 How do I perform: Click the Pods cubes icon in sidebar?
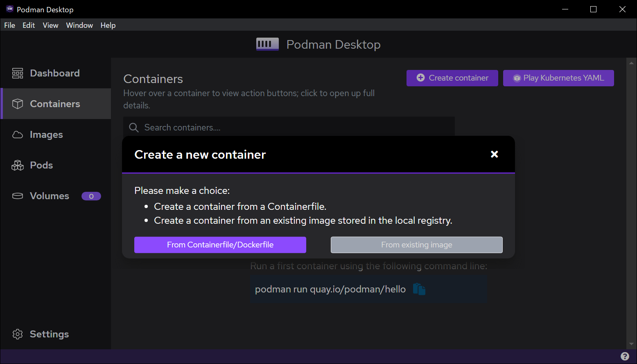pyautogui.click(x=18, y=165)
